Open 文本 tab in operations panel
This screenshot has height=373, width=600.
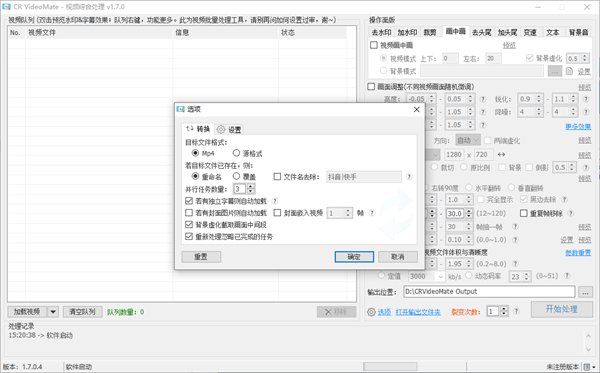pos(553,33)
